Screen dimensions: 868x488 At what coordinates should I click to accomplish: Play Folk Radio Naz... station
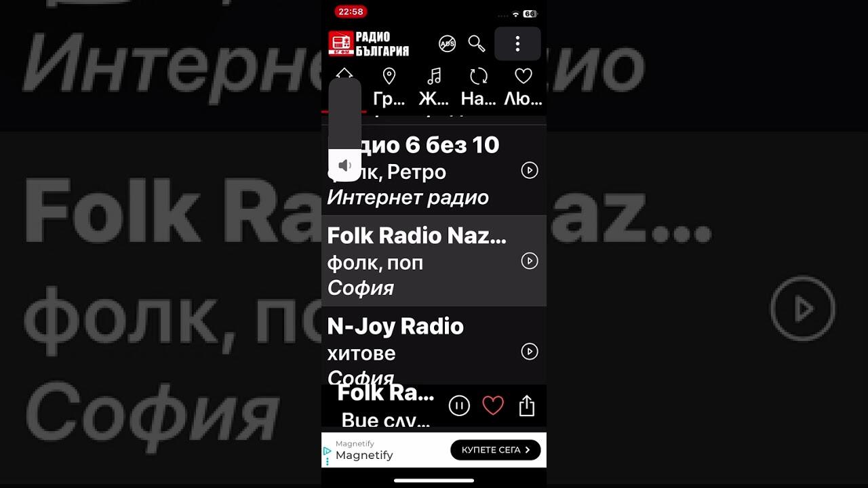(530, 261)
